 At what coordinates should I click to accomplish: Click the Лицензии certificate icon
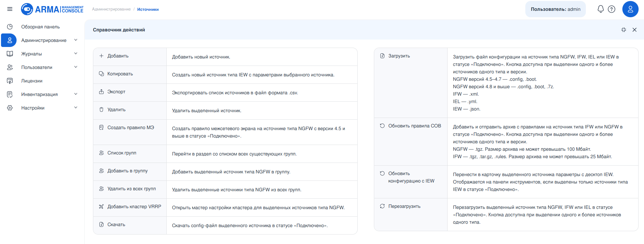(10, 81)
